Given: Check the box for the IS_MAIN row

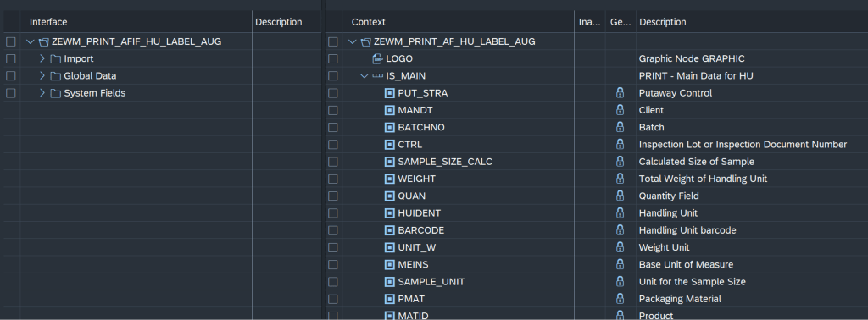Looking at the screenshot, I should (332, 76).
